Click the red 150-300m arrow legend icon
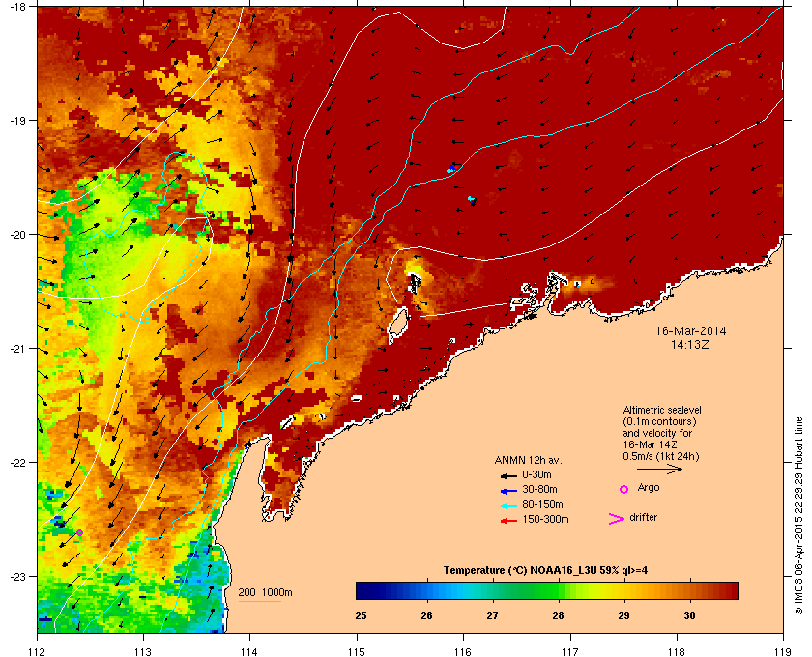The height and width of the screenshot is (657, 812). [508, 521]
